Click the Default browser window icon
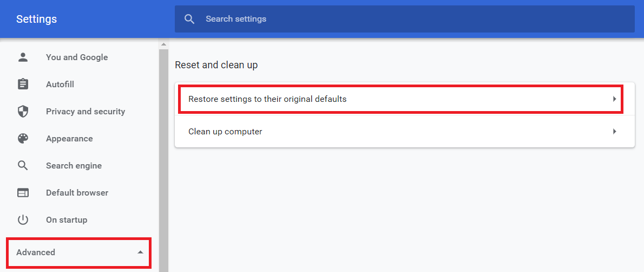 [x=23, y=193]
